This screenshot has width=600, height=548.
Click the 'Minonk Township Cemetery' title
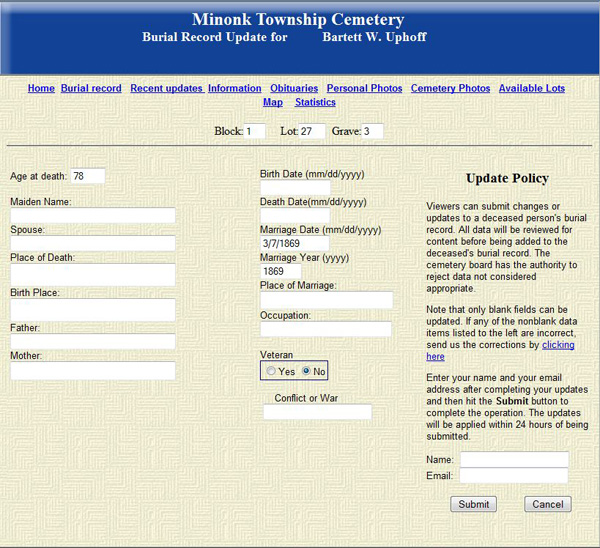(298, 19)
